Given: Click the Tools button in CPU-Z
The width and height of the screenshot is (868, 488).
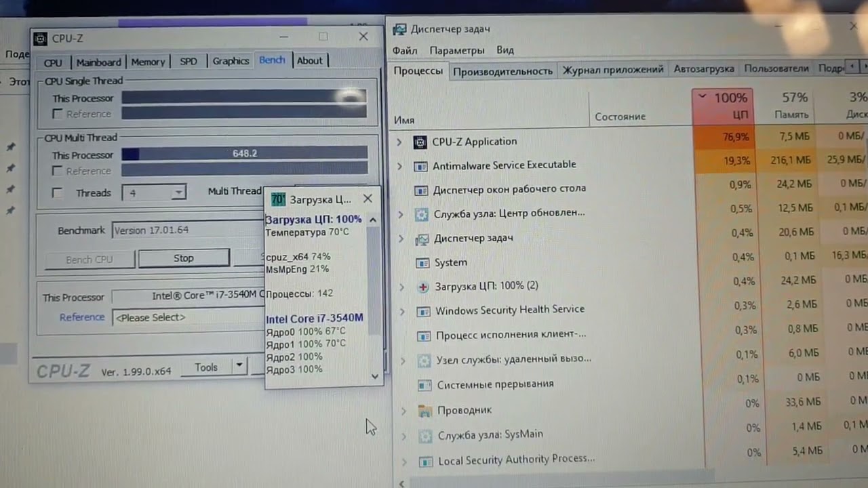Looking at the screenshot, I should point(206,367).
